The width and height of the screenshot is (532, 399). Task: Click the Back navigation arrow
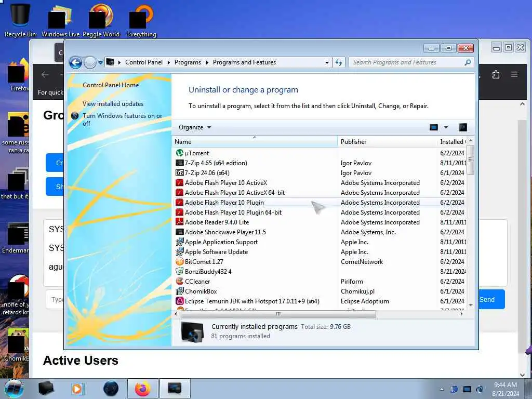[75, 62]
